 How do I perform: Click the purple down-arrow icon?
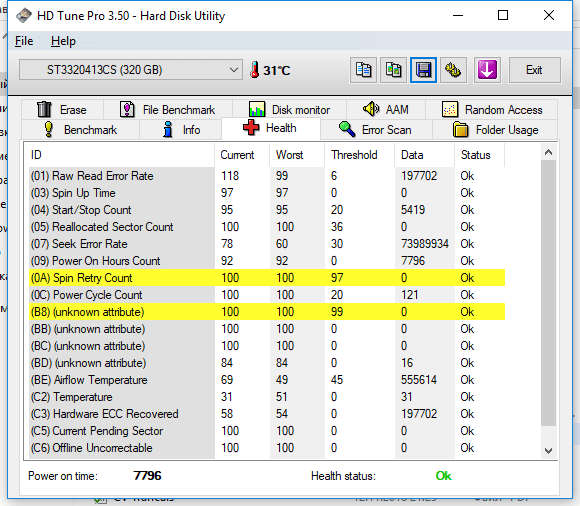[487, 70]
